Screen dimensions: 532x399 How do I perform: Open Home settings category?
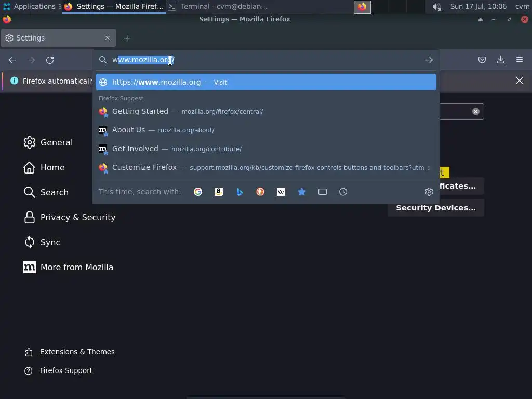[x=44, y=167]
